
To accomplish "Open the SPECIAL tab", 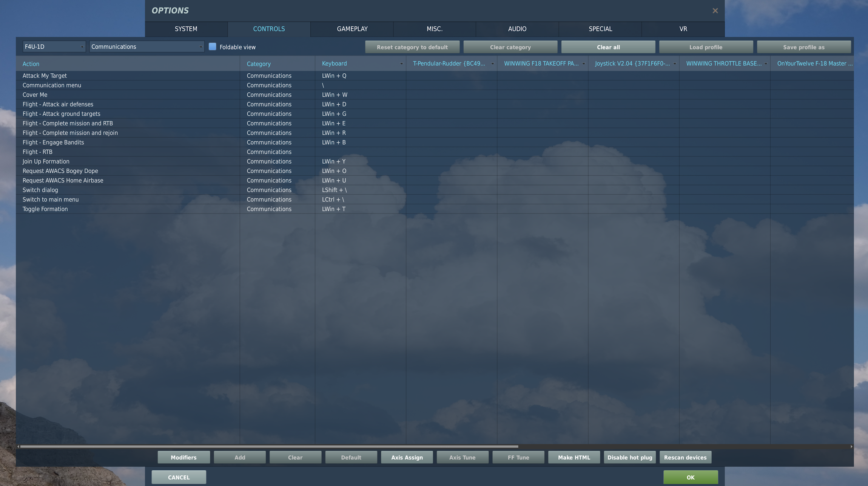I will [600, 29].
